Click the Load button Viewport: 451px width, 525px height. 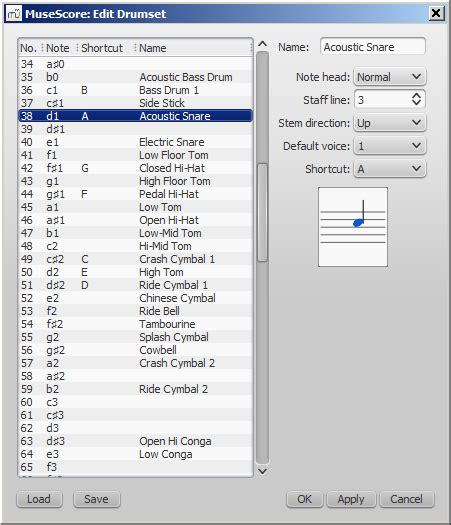click(39, 499)
